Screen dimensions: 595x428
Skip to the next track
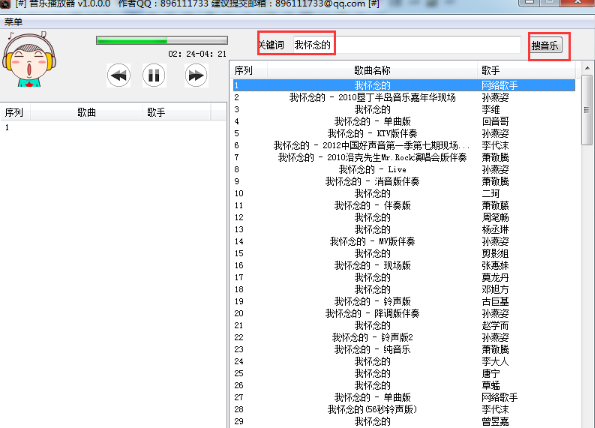pyautogui.click(x=196, y=76)
